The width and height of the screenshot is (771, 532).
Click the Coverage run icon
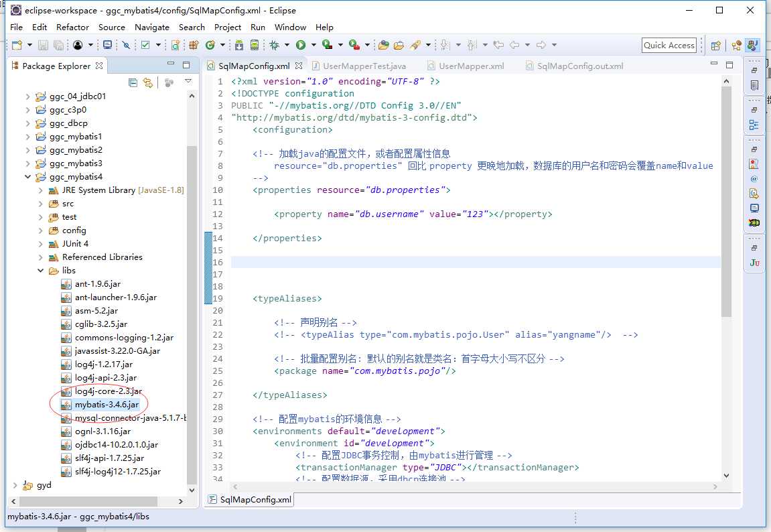[x=327, y=45]
